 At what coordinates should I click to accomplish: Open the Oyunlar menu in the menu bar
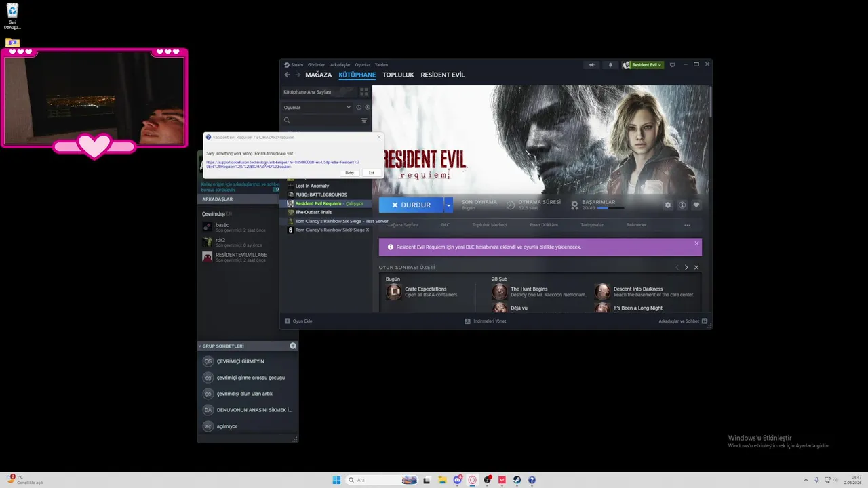pyautogui.click(x=363, y=65)
